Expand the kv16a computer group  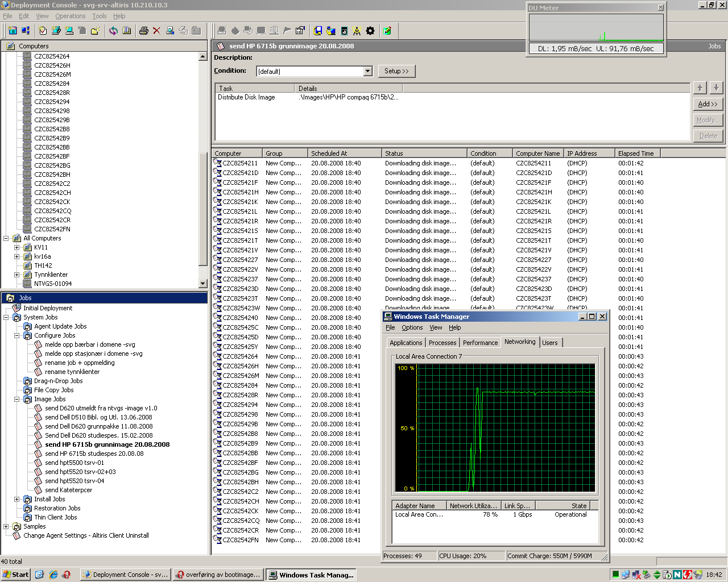pyautogui.click(x=17, y=256)
